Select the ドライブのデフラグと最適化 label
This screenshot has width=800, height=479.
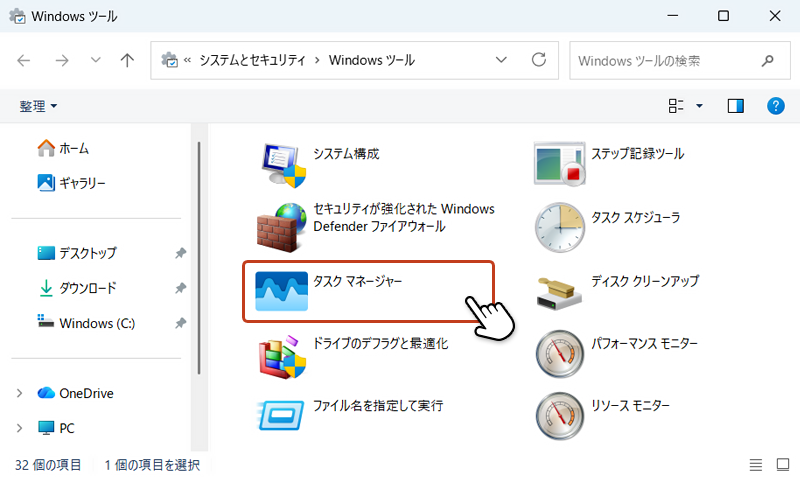click(381, 343)
